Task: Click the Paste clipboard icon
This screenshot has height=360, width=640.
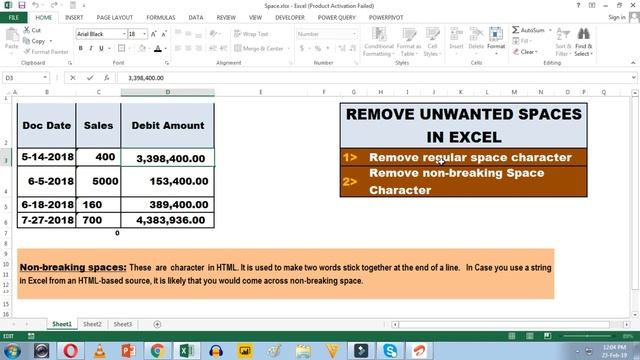Action: point(11,35)
